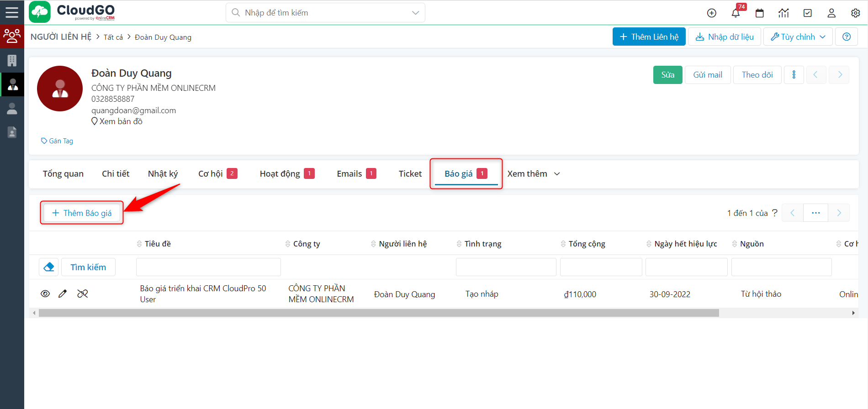Unlink the quote with broken-link icon
This screenshot has width=868, height=409.
(83, 294)
